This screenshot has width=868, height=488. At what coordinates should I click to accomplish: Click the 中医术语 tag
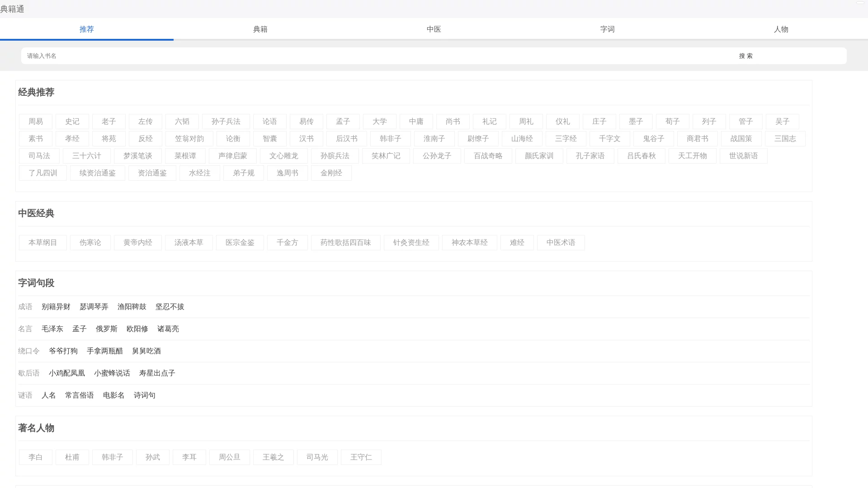[561, 243]
